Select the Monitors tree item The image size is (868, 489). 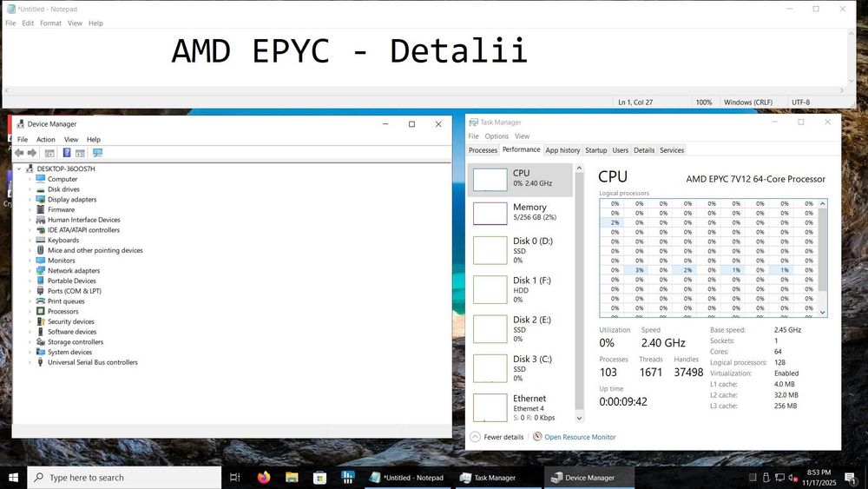tap(61, 261)
